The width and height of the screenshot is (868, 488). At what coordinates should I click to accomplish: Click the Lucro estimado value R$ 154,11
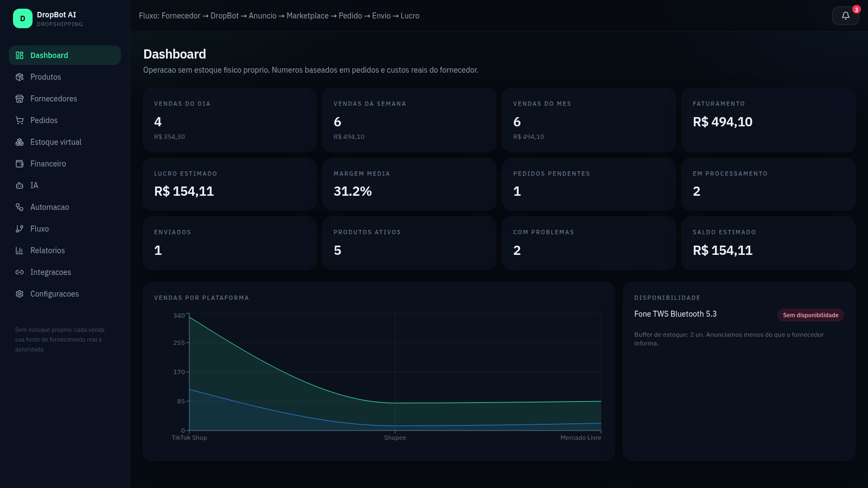pyautogui.click(x=184, y=191)
